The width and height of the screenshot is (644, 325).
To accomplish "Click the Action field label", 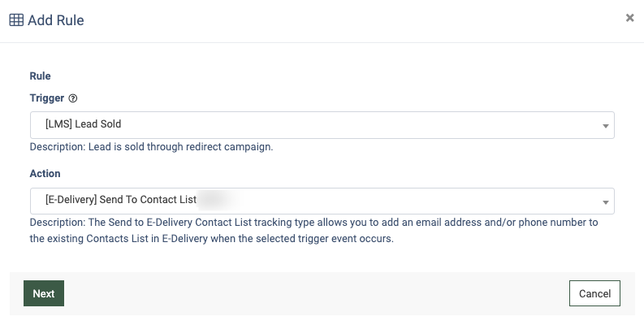I will [45, 173].
